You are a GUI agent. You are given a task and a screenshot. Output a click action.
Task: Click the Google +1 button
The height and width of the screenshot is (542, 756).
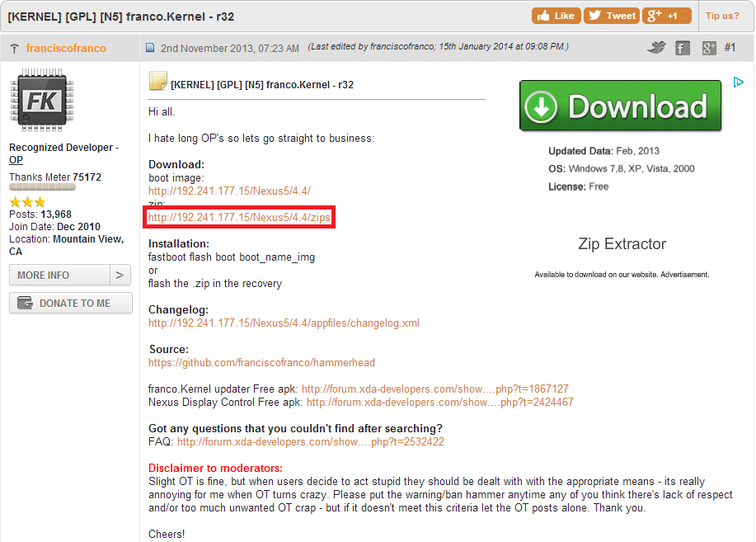pos(667,16)
